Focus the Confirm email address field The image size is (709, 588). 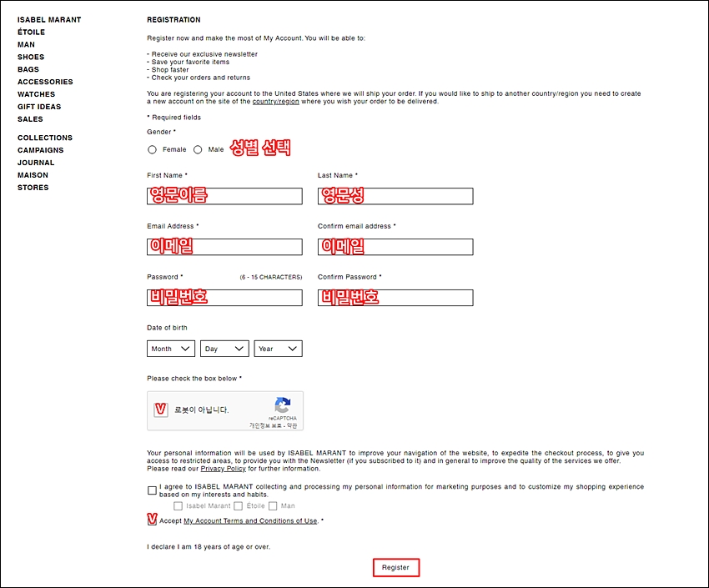[395, 247]
